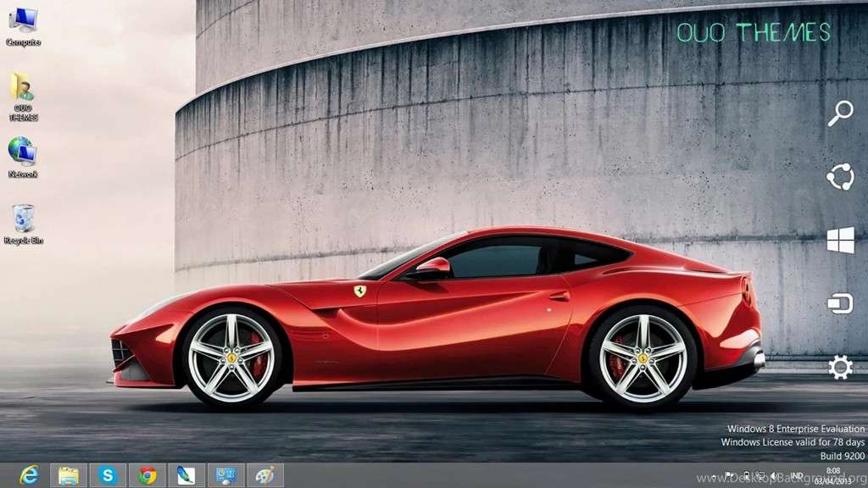Open the Share charm
868x488 pixels.
pyautogui.click(x=840, y=176)
